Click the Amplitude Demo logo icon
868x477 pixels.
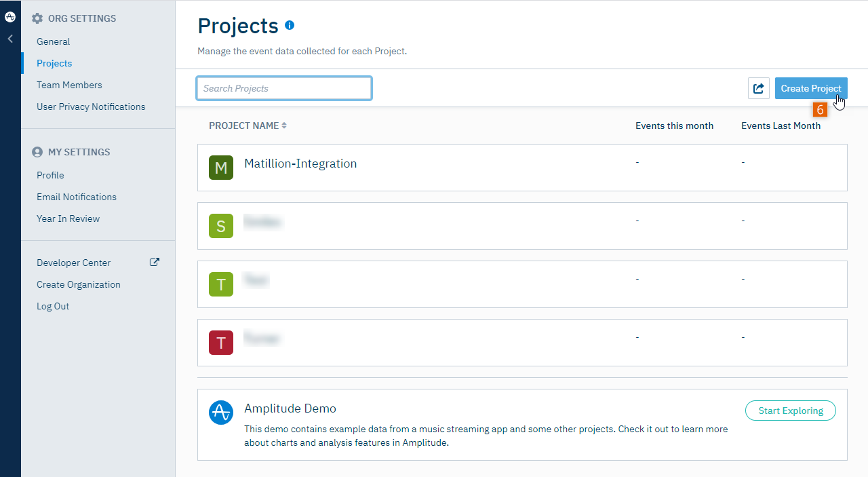click(x=221, y=413)
